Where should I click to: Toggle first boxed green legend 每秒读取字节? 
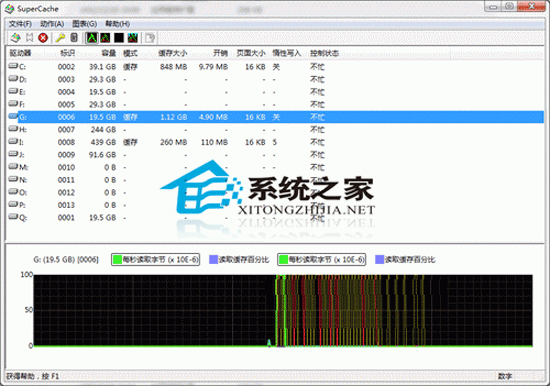tap(155, 259)
